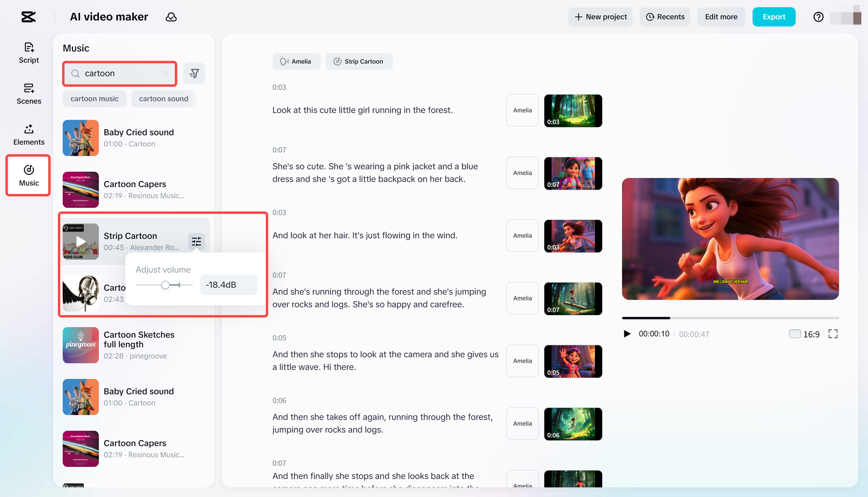Open the music filter icon
The image size is (868, 497).
coord(194,73)
